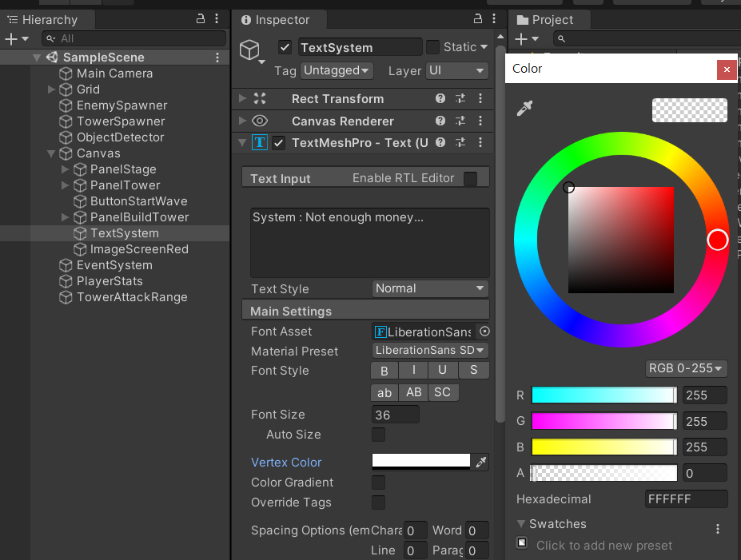Click the Vertex Color white swatch
Viewport: 741px width, 560px height.
pyautogui.click(x=421, y=462)
